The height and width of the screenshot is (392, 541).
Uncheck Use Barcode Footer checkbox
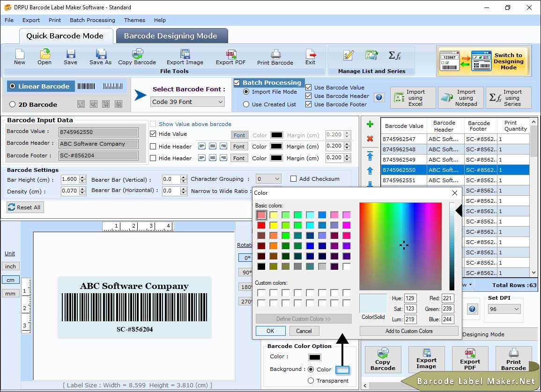[x=309, y=104]
